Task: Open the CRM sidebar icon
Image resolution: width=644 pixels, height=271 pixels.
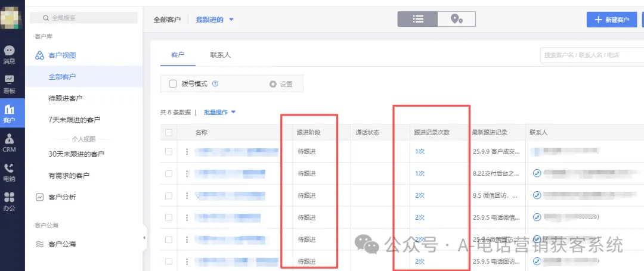Action: click(x=9, y=143)
